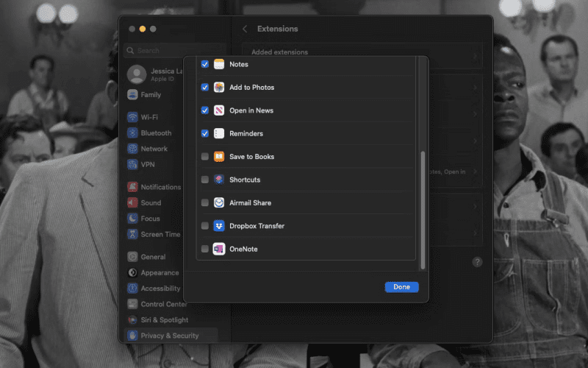
Task: Enable the OneNote checkbox
Action: click(205, 249)
